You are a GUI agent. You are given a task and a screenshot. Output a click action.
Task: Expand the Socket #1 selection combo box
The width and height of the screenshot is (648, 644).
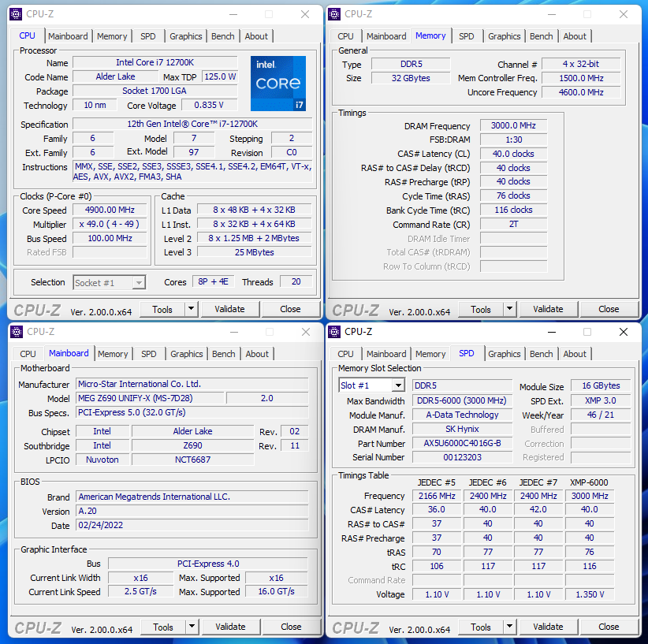click(140, 283)
